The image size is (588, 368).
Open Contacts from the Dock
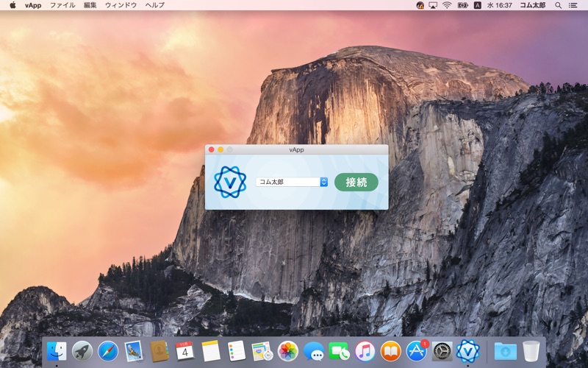(159, 352)
